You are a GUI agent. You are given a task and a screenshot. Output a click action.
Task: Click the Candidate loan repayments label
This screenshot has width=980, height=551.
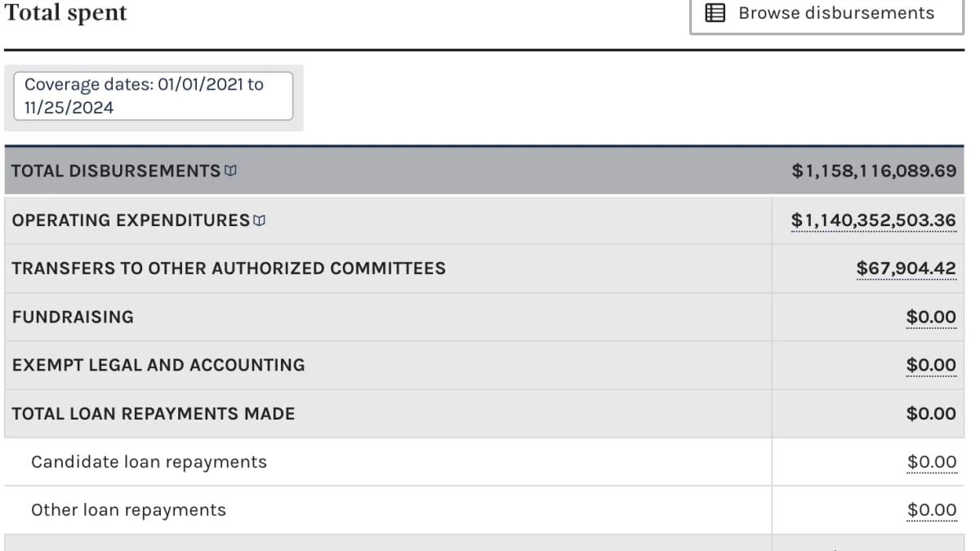pos(149,462)
